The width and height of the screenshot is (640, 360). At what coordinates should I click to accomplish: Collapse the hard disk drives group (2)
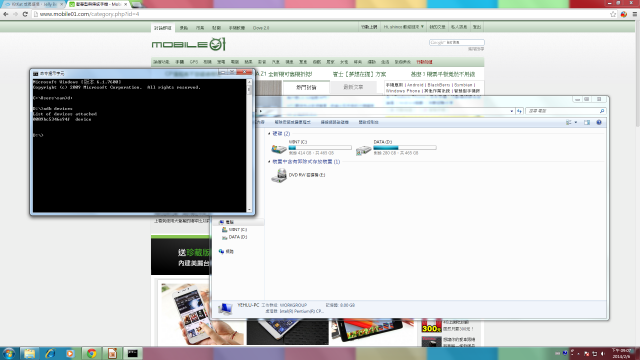coord(269,133)
